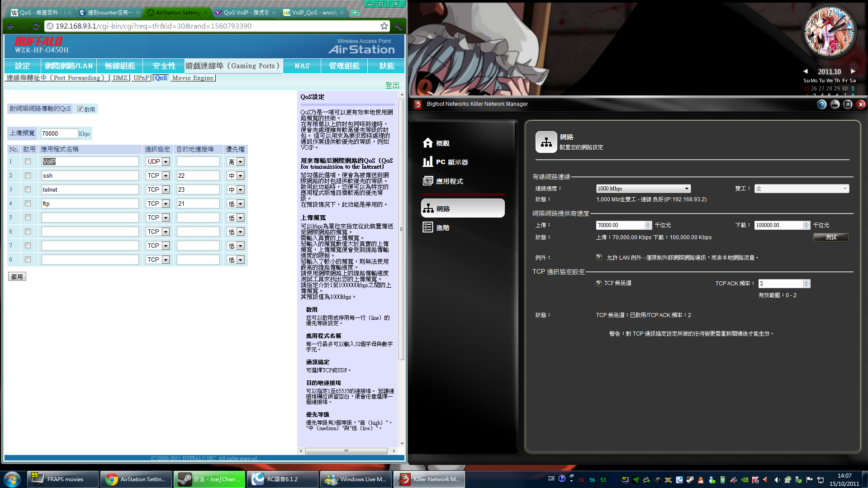Image resolution: width=868 pixels, height=488 pixels.
Task: Click the 上傳頻寬 70000 Kbps input field
Action: tap(59, 133)
